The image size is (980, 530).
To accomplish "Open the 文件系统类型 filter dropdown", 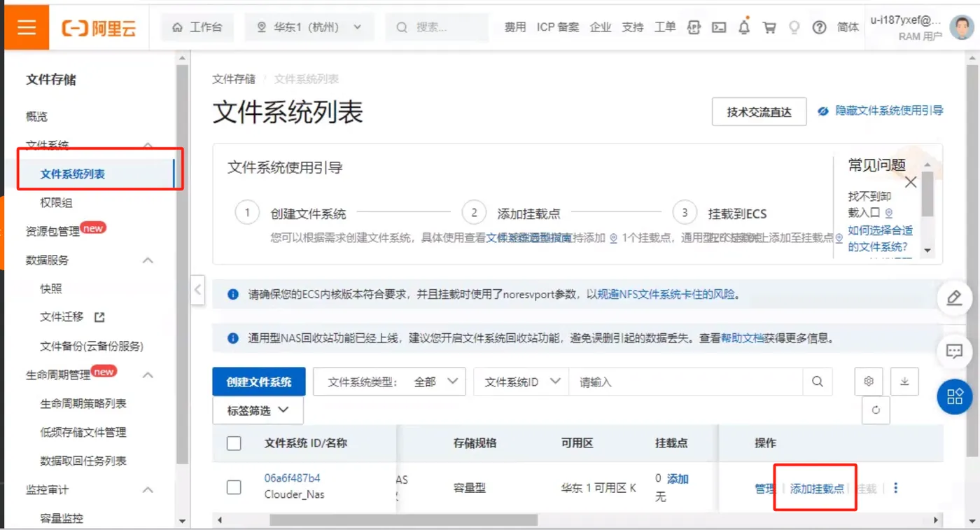I will pos(389,382).
